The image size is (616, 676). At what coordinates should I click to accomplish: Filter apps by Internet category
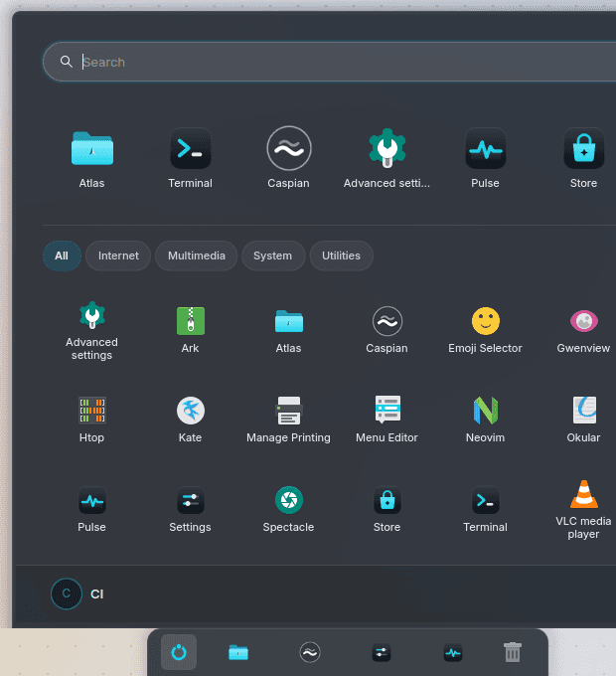(118, 255)
